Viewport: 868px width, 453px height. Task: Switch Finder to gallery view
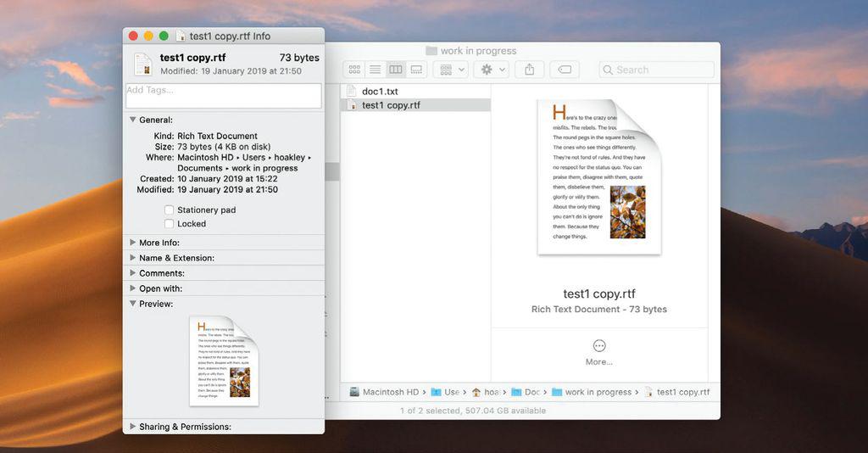click(x=416, y=70)
